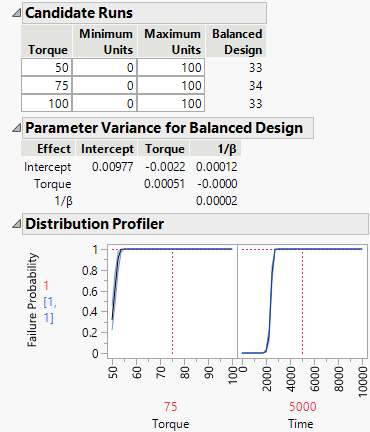Collapse the Parameter Variance for Balanced Design section
Viewport: 370px width, 432px height.
click(16, 128)
